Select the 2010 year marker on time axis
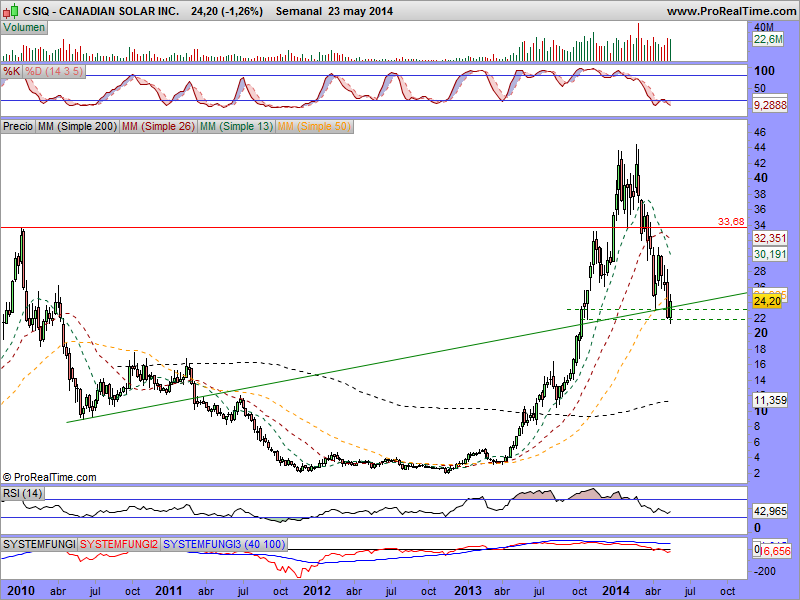The image size is (800, 600). (21, 591)
